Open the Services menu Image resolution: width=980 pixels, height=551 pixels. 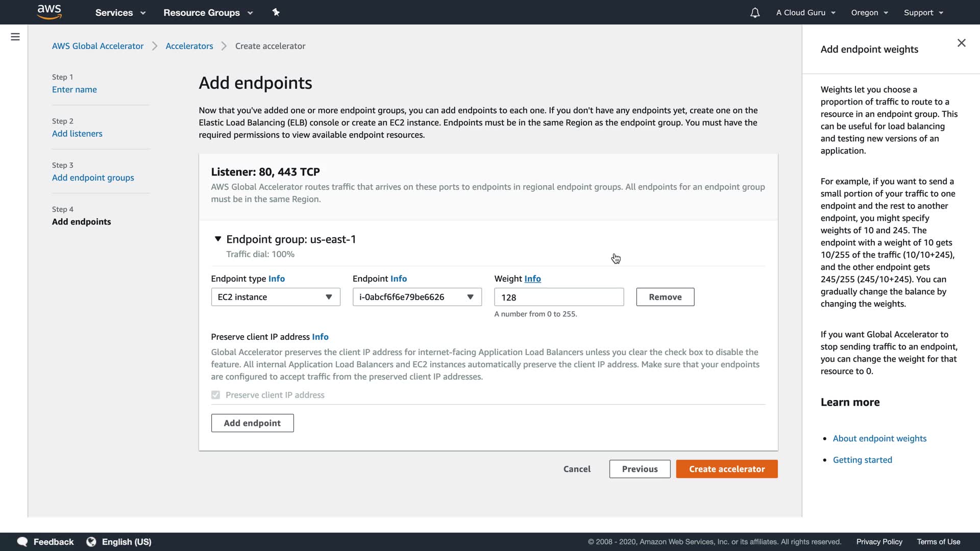tap(120, 13)
